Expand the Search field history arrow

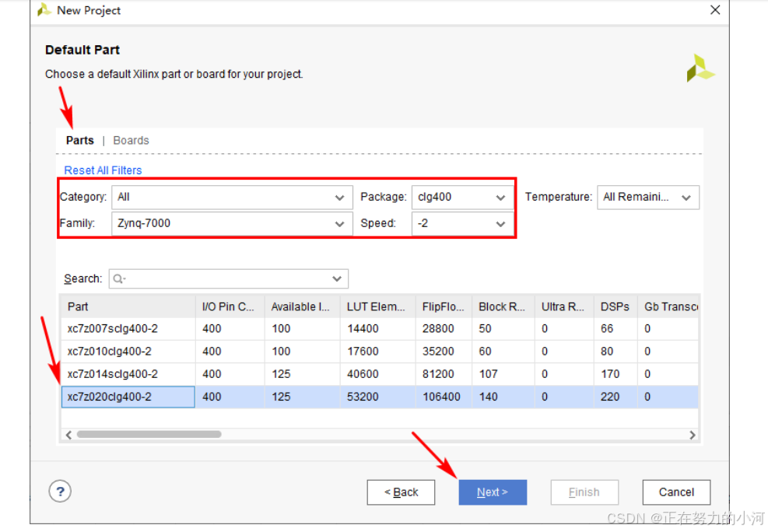click(x=336, y=278)
